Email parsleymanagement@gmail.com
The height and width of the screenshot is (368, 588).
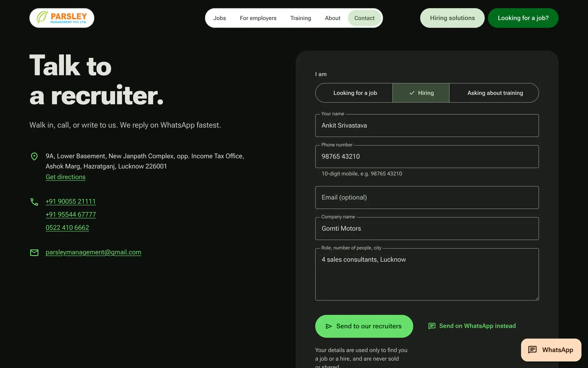coord(93,252)
